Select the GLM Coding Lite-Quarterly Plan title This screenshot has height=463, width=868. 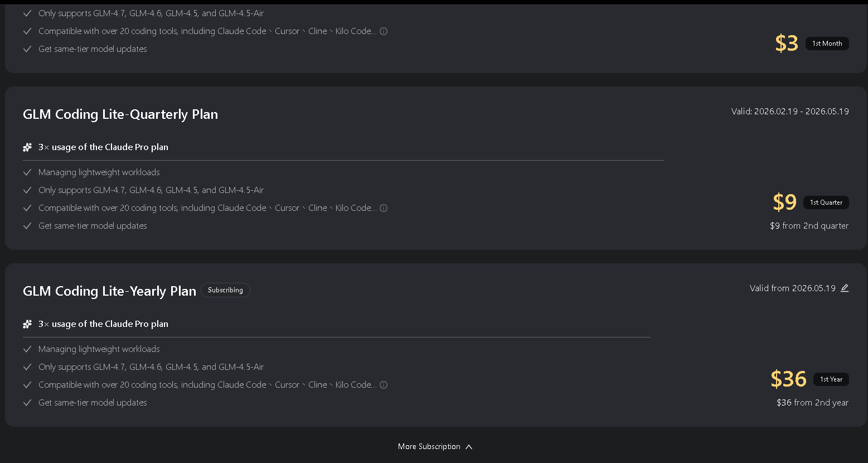pyautogui.click(x=120, y=114)
